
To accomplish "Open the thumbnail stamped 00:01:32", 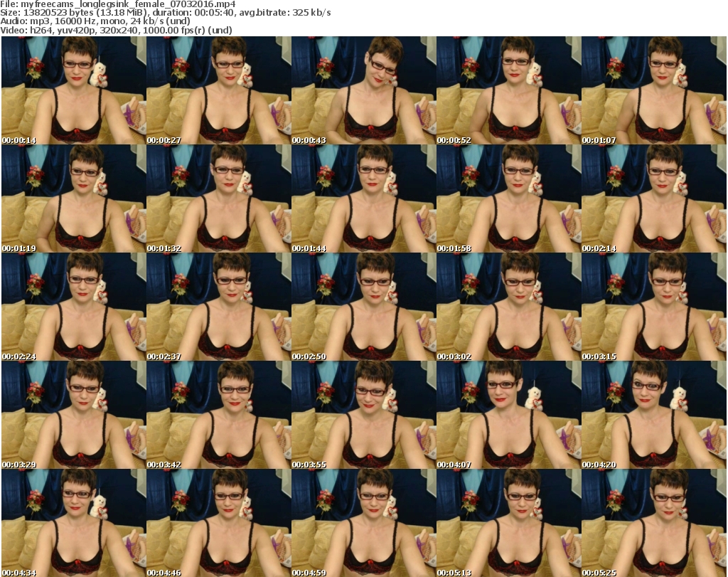I will point(219,198).
